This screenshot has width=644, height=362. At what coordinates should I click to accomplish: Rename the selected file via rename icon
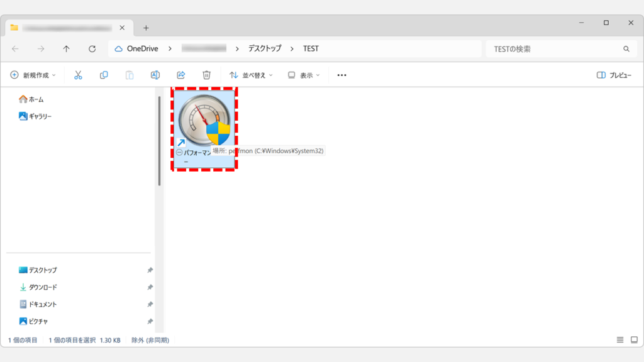tap(155, 75)
